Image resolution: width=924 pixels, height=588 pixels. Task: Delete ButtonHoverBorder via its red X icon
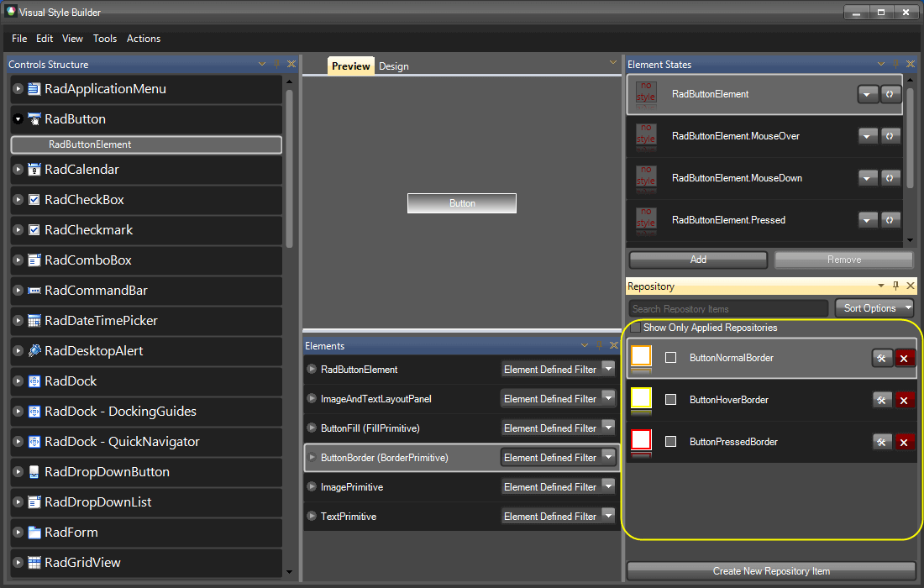[x=905, y=400]
